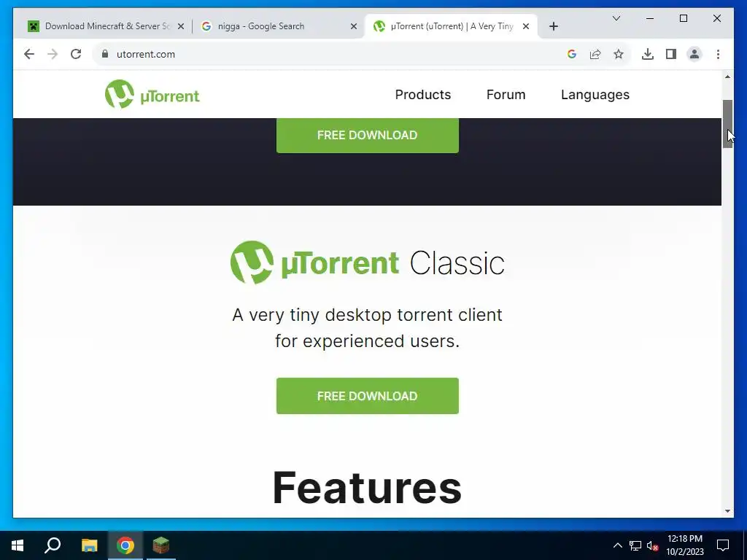
Task: Click the Chrome taskbar icon
Action: 125,545
